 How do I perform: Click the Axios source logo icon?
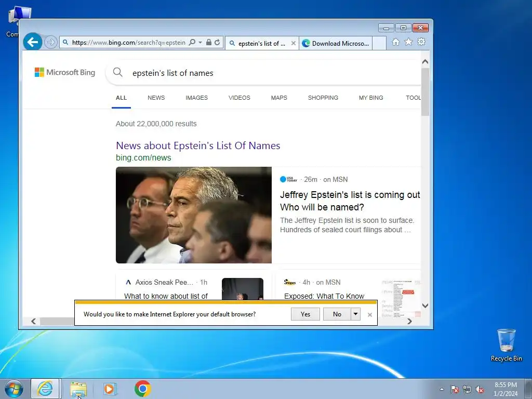point(128,282)
